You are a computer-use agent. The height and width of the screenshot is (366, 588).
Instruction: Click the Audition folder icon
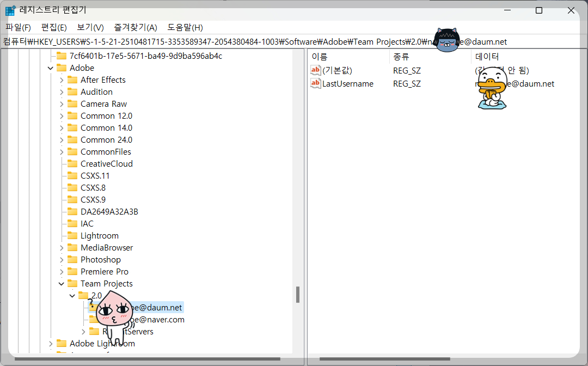click(72, 92)
